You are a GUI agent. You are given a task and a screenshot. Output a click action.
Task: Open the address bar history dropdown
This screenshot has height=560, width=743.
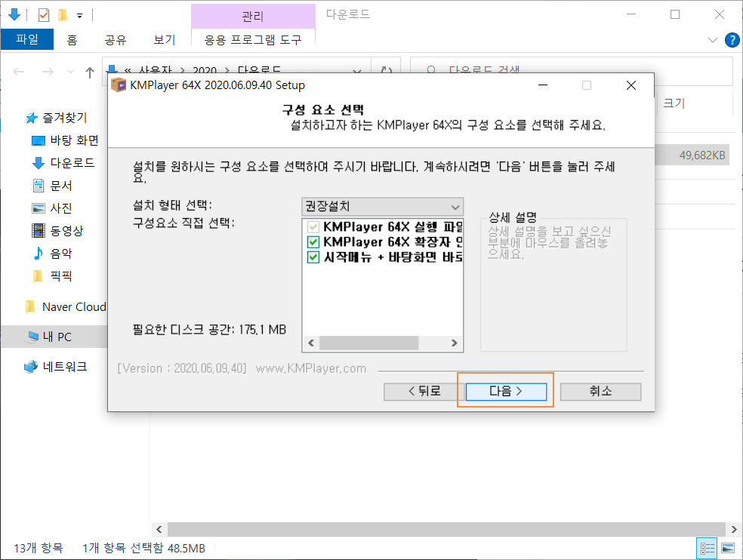click(357, 72)
